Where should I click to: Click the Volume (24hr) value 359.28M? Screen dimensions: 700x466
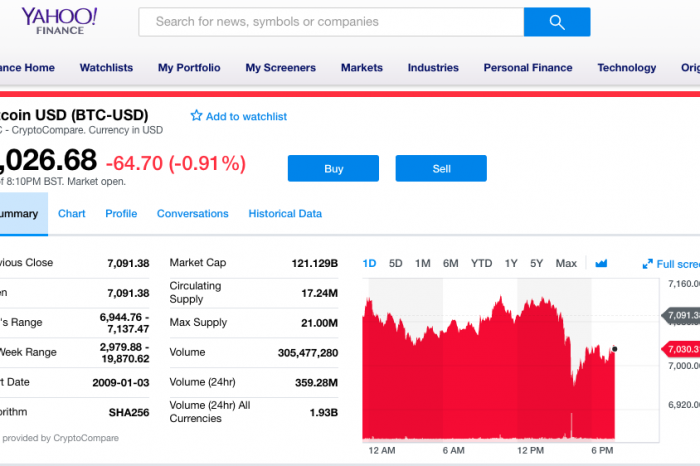316,383
